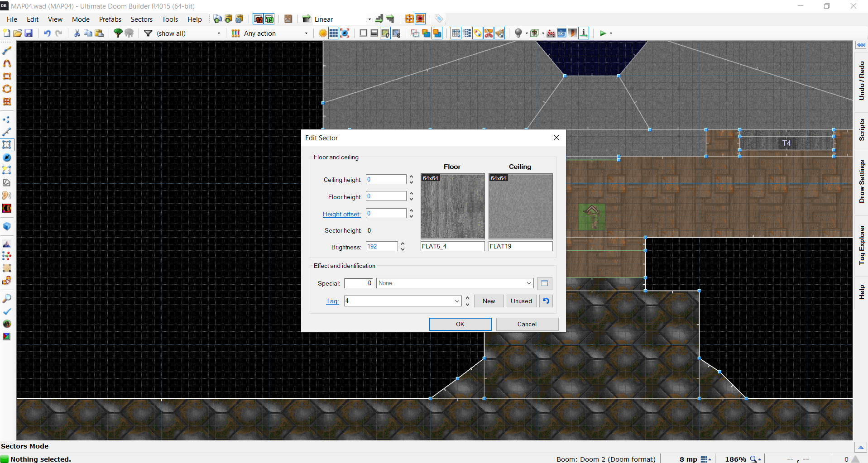The width and height of the screenshot is (868, 463).
Task: Increase the Ceiling height stepper
Action: (411, 177)
